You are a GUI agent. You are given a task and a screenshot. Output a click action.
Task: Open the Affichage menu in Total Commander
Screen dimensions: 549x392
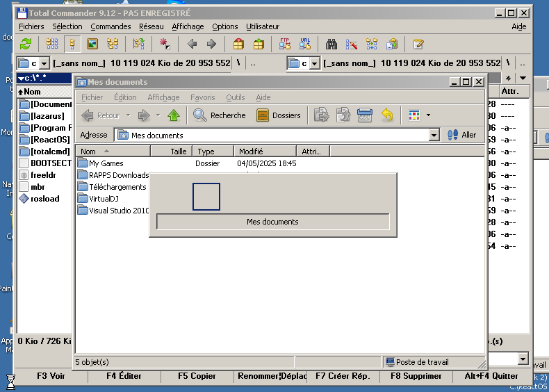(188, 26)
